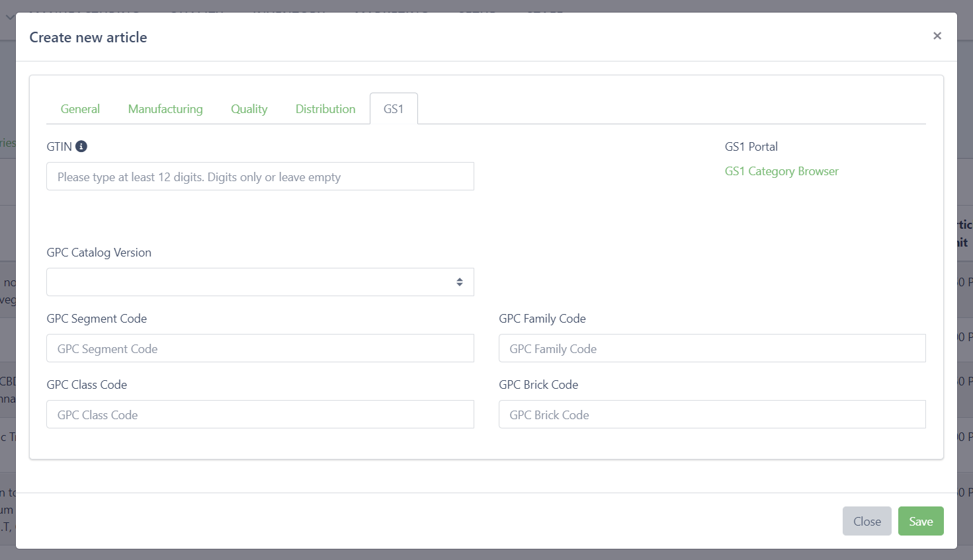Click into the GPC Segment Code input
Viewport: 973px width, 560px height.
tap(260, 348)
